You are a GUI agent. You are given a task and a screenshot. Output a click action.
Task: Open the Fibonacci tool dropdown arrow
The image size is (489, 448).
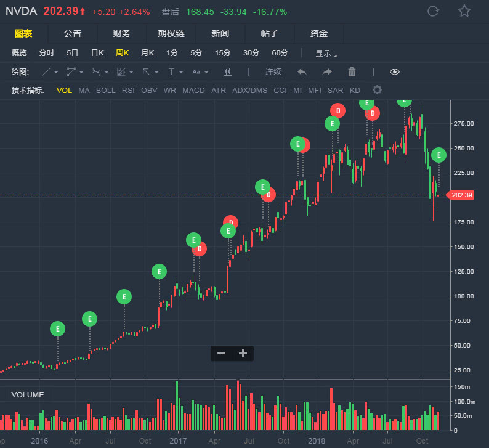(x=131, y=72)
